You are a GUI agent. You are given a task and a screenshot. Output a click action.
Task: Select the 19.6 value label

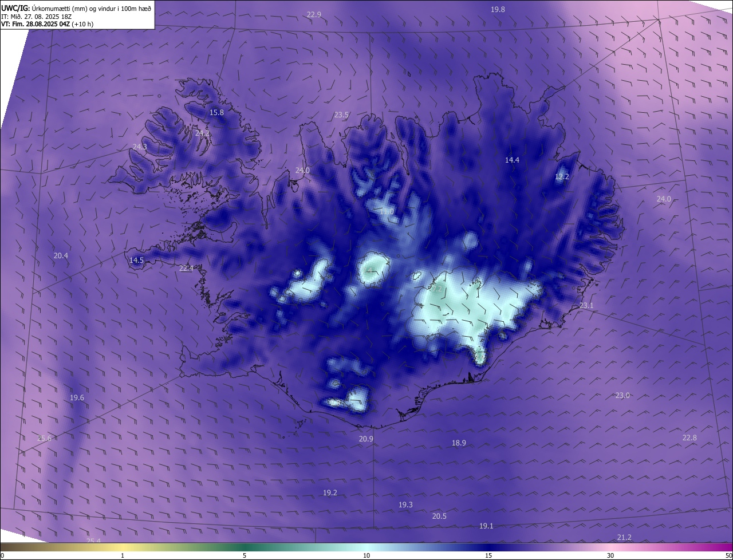click(x=77, y=397)
